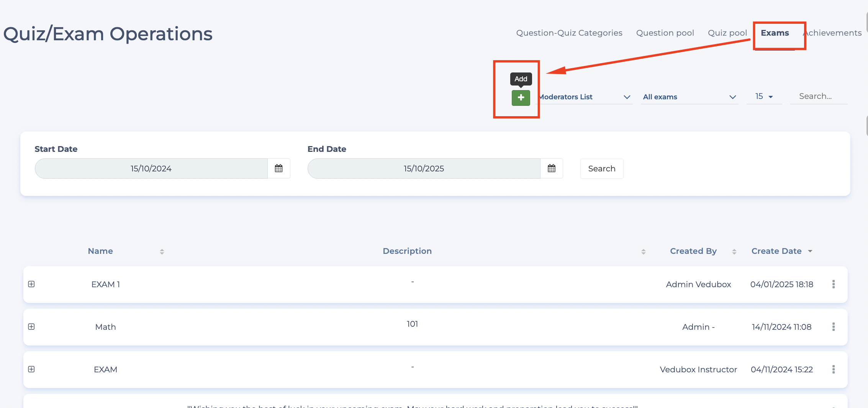Open the three-dot menu for EXAM row
The height and width of the screenshot is (408, 868).
click(x=833, y=369)
